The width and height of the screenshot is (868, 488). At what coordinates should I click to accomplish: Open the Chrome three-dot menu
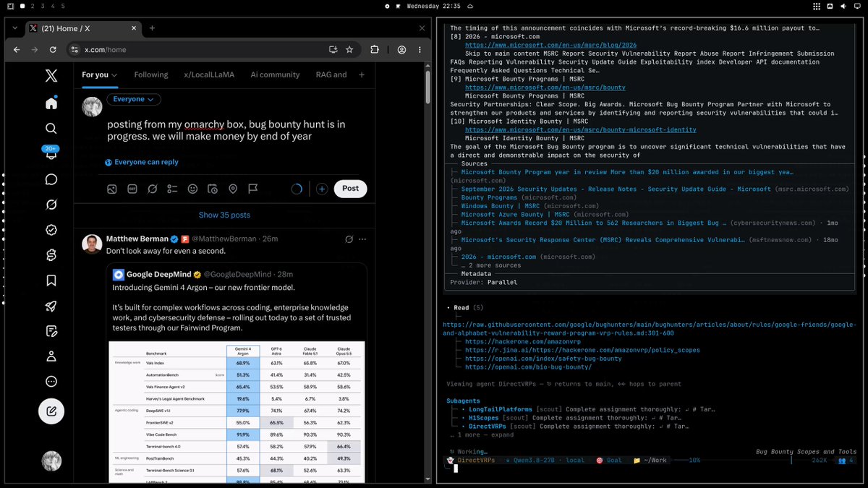tap(418, 50)
